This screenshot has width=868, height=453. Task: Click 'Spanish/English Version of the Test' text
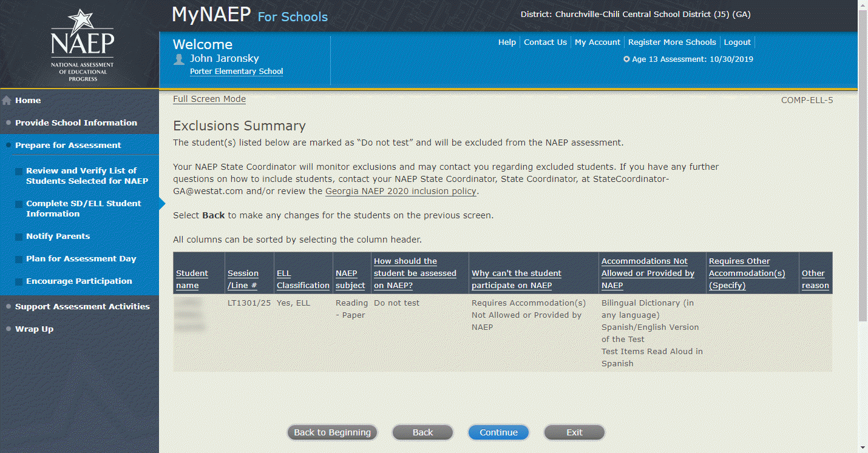pyautogui.click(x=650, y=333)
